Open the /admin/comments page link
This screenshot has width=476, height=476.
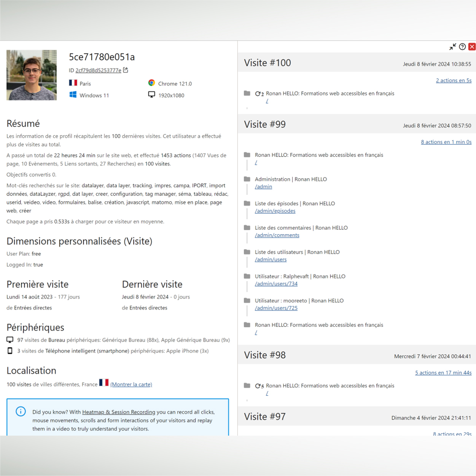coord(277,235)
